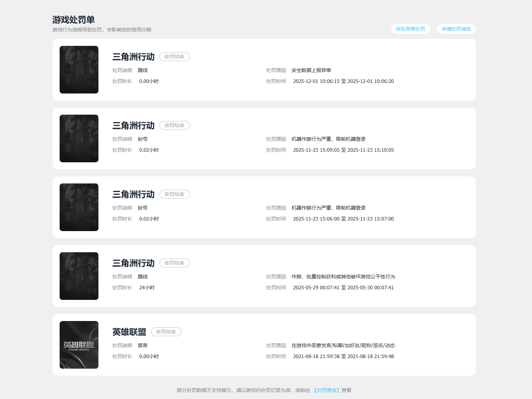Click the 游戏处罚单 page heading
Image resolution: width=532 pixels, height=399 pixels.
point(73,20)
